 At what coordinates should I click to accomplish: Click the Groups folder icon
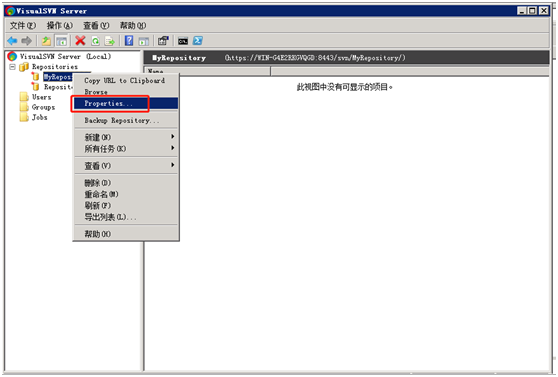[x=24, y=107]
